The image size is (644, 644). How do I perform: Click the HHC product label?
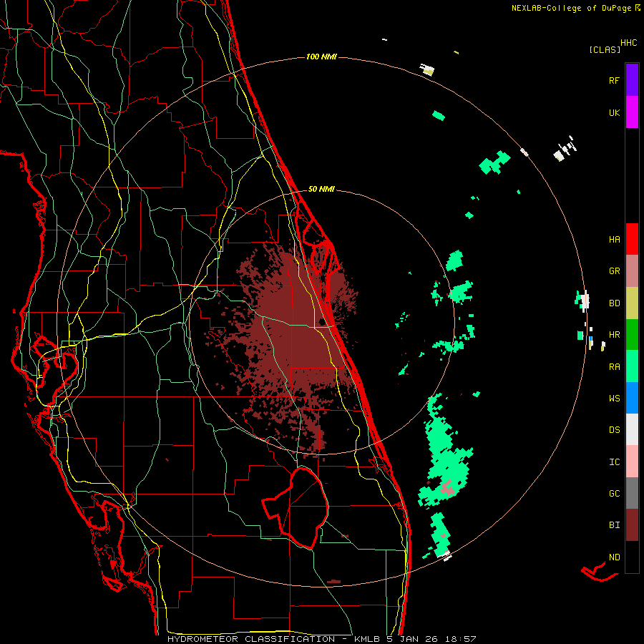629,43
